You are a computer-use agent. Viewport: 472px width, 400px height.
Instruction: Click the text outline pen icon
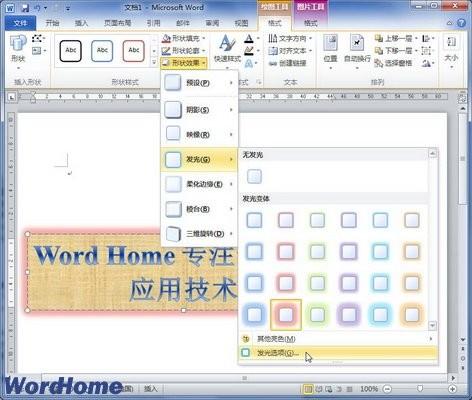pyautogui.click(x=249, y=51)
